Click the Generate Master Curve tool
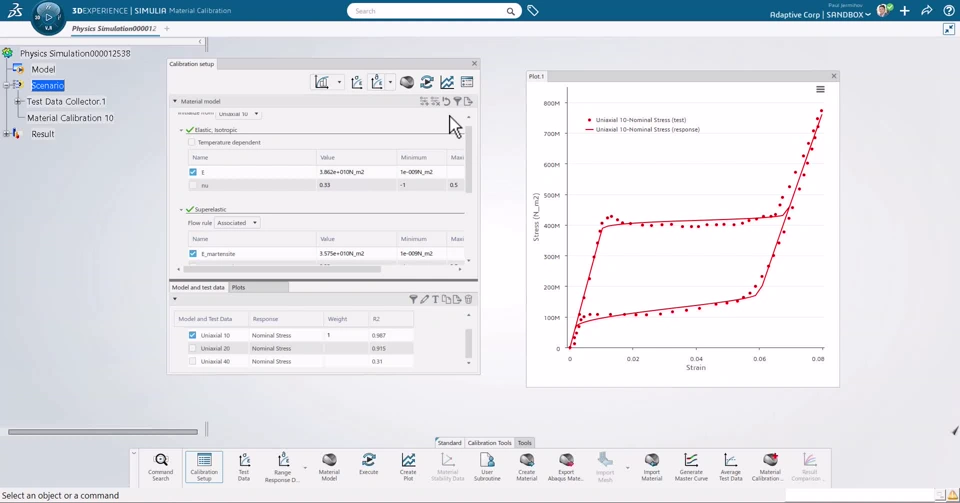The height and width of the screenshot is (503, 960). click(691, 467)
